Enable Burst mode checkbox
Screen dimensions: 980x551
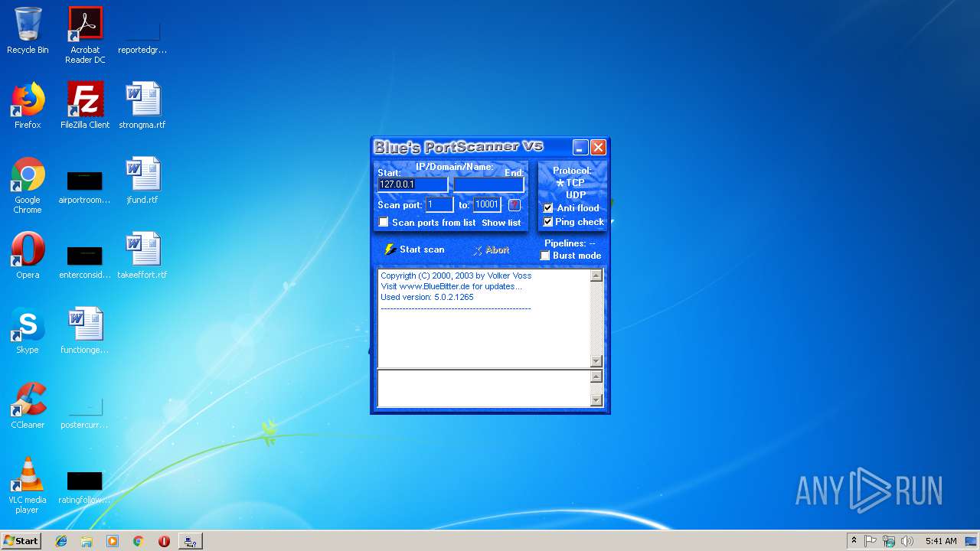click(x=545, y=256)
